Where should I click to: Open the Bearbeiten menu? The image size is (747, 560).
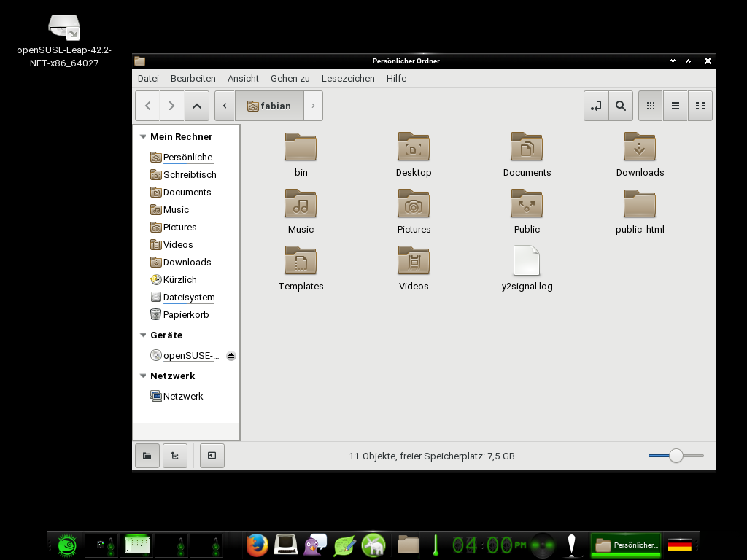click(193, 78)
